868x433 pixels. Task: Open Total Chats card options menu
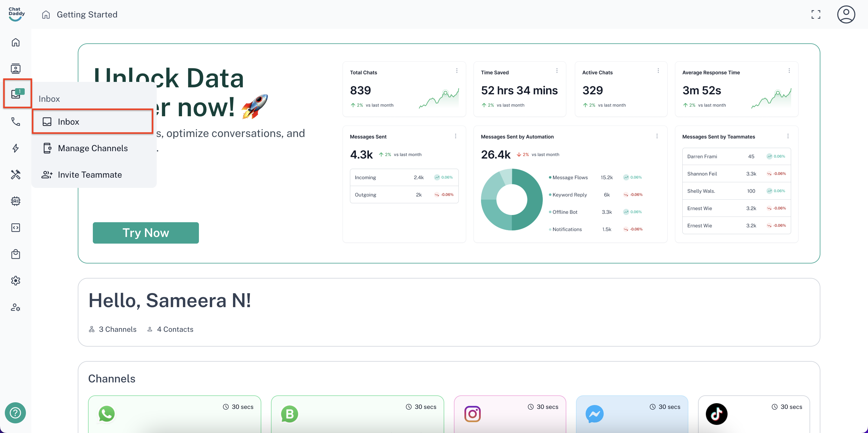457,71
